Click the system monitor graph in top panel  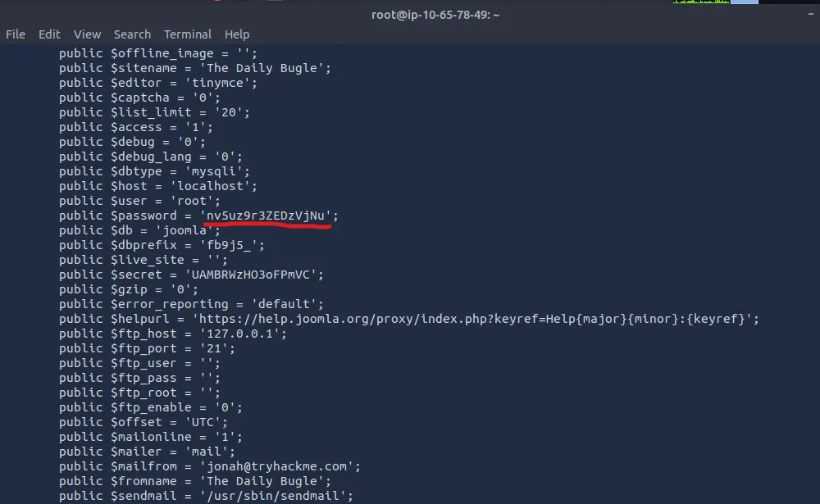[699, 2]
